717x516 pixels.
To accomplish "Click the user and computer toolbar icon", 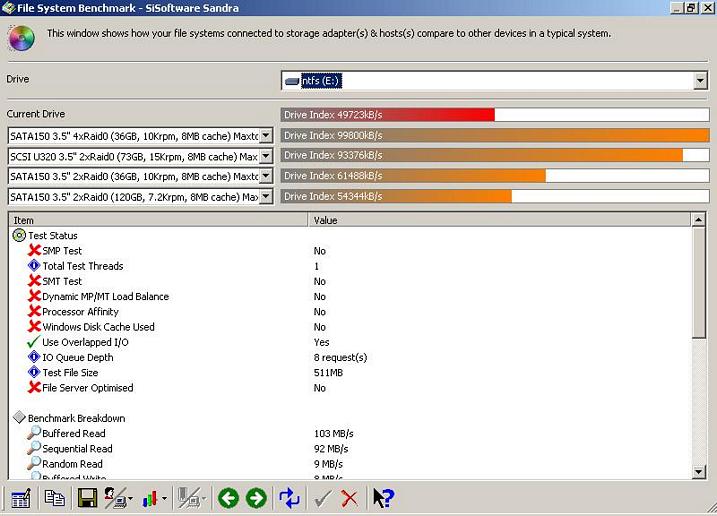I will [x=115, y=498].
